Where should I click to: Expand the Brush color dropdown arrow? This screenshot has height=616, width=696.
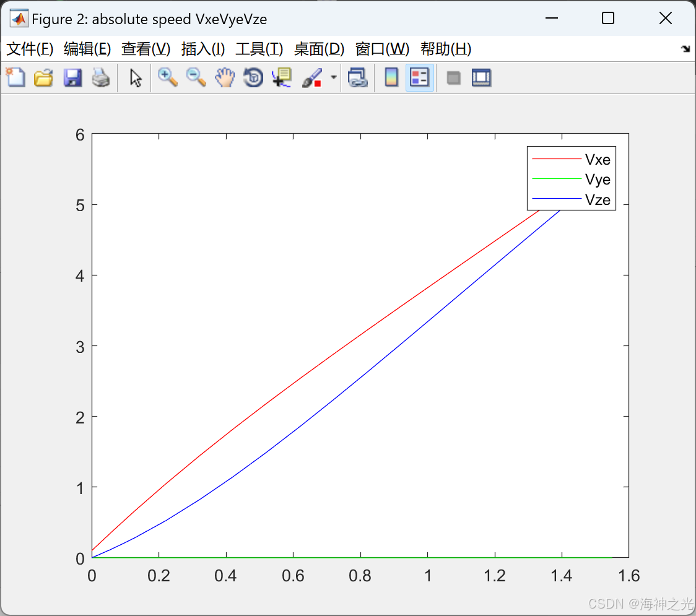click(334, 77)
